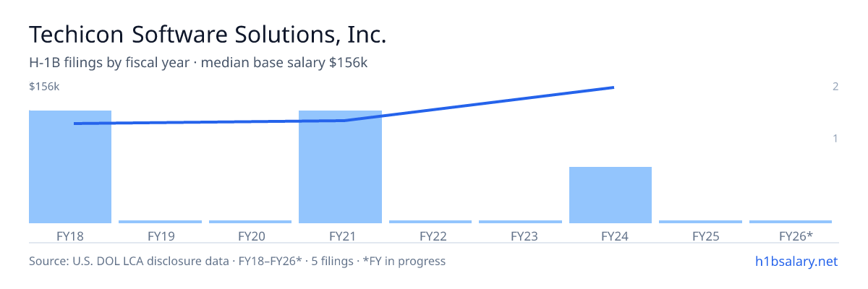This screenshot has width=868, height=289.
Task: Click the right axis value 2
Action: [x=835, y=87]
